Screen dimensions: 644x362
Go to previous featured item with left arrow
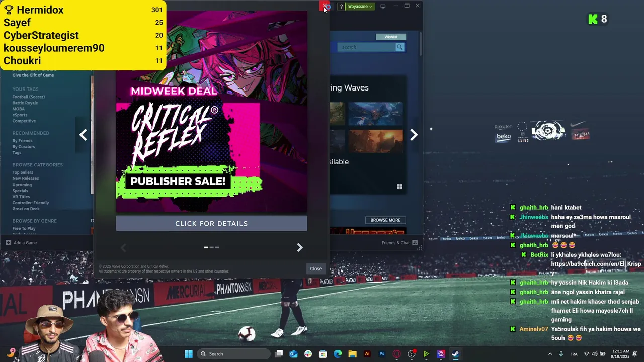point(83,135)
